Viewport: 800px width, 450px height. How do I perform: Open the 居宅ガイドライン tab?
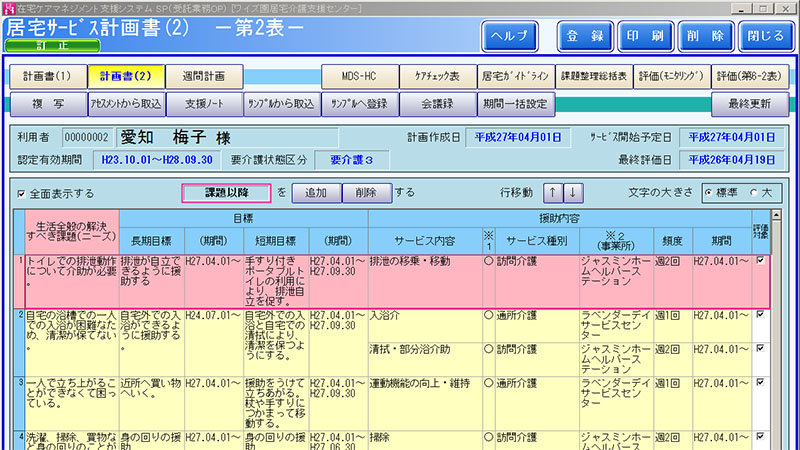516,77
